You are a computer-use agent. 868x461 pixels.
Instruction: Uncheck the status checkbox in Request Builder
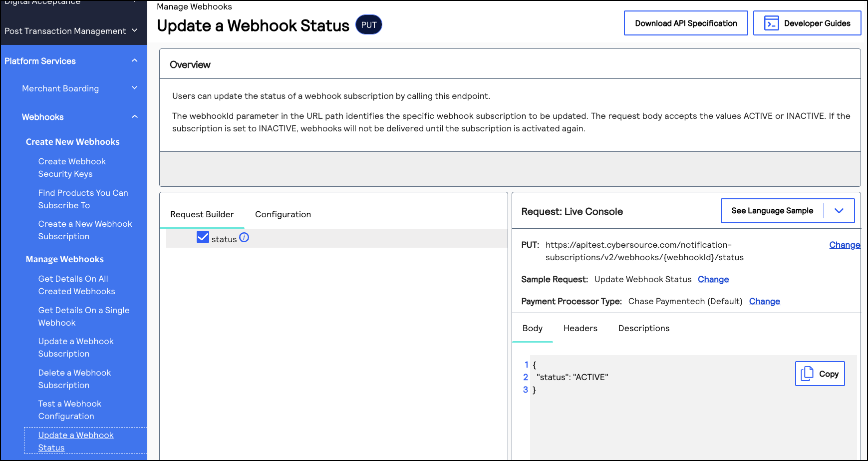pos(203,237)
